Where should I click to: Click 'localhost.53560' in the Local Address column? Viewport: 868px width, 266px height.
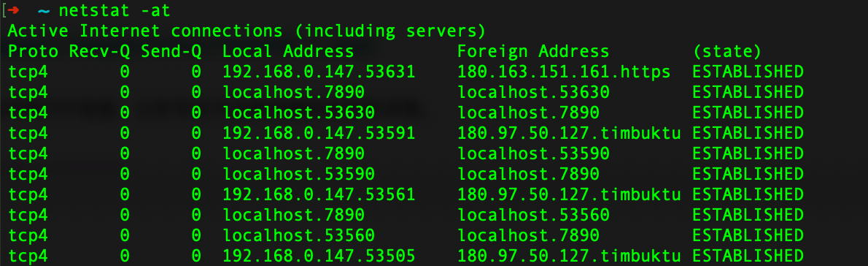[298, 236]
